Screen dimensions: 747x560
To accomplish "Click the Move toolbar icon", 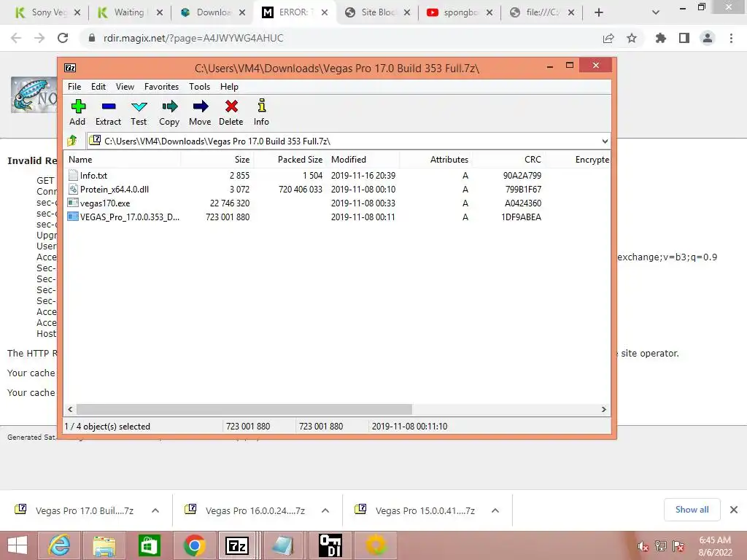I will [200, 106].
